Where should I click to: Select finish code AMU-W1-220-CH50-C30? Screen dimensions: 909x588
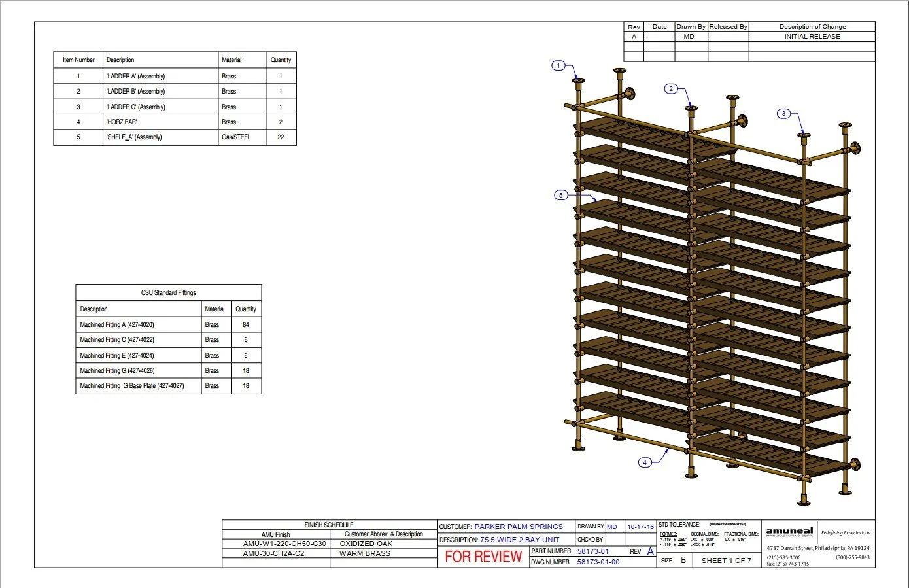click(284, 544)
